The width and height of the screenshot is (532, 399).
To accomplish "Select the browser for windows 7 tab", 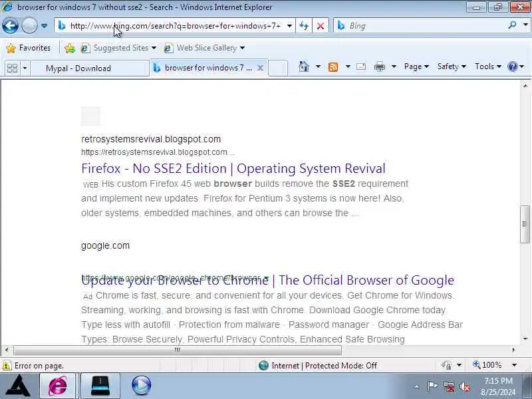I will coord(208,68).
